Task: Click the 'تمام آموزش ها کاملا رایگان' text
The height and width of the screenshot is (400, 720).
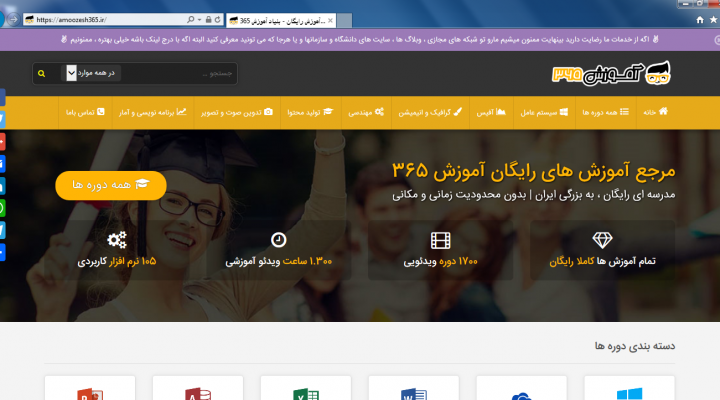Action: 602,261
